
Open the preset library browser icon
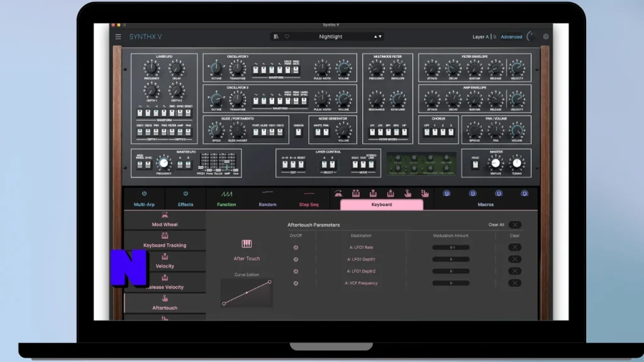[276, 36]
